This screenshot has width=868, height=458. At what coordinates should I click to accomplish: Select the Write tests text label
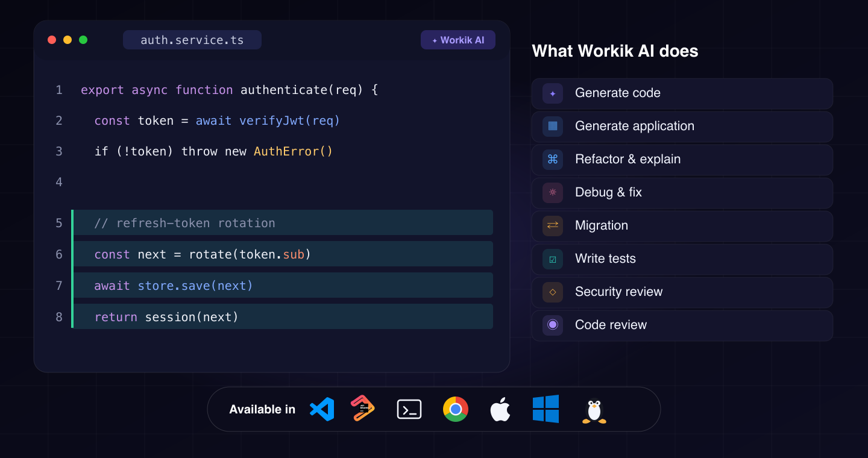coord(606,259)
